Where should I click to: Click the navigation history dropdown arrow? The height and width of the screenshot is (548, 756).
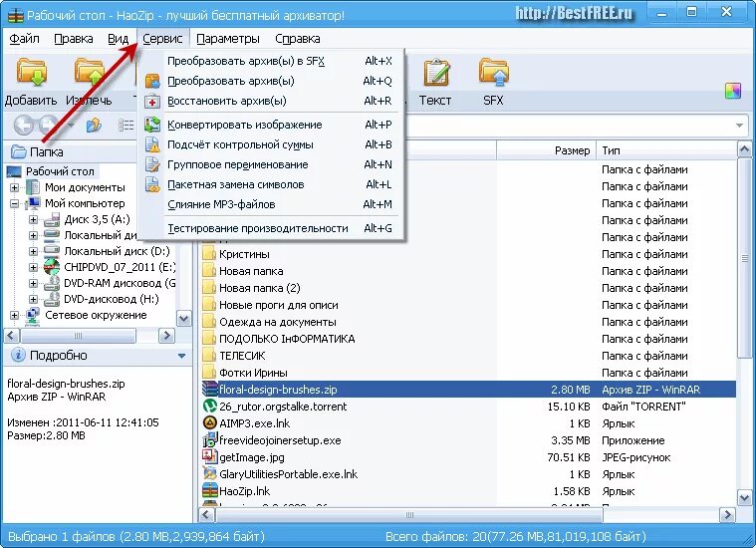point(71,126)
